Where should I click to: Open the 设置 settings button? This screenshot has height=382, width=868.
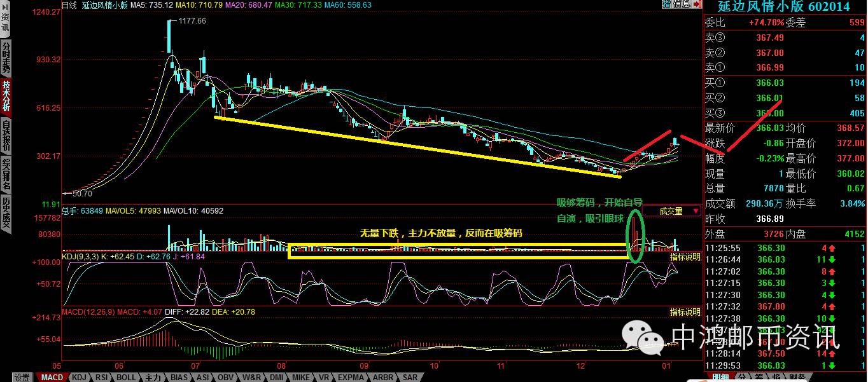pos(22,377)
